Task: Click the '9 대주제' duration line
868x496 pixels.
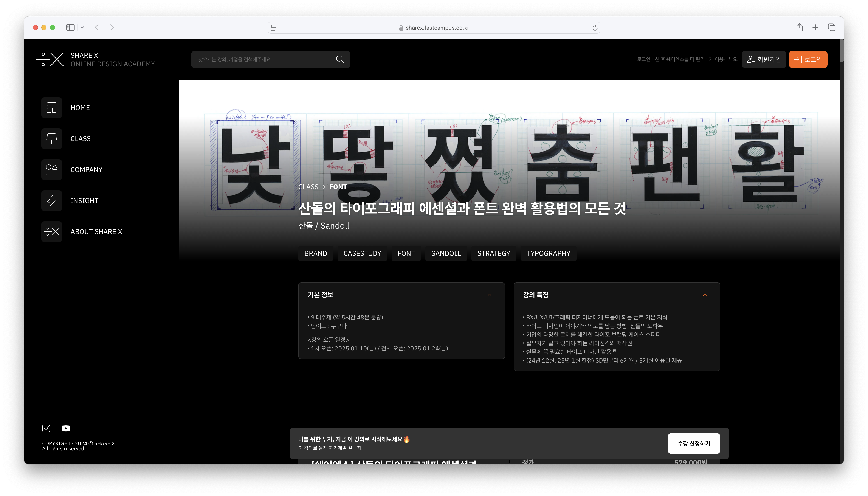Action: click(x=346, y=317)
